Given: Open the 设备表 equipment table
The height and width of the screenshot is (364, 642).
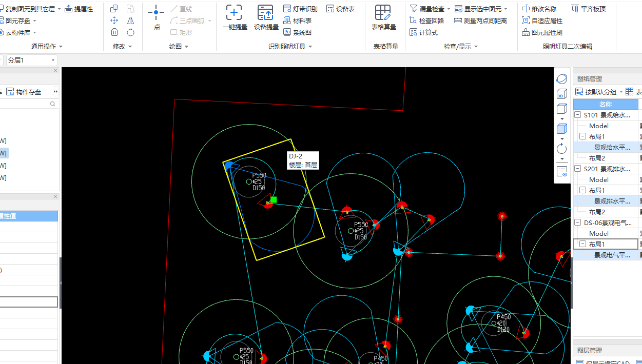Looking at the screenshot, I should tap(340, 9).
